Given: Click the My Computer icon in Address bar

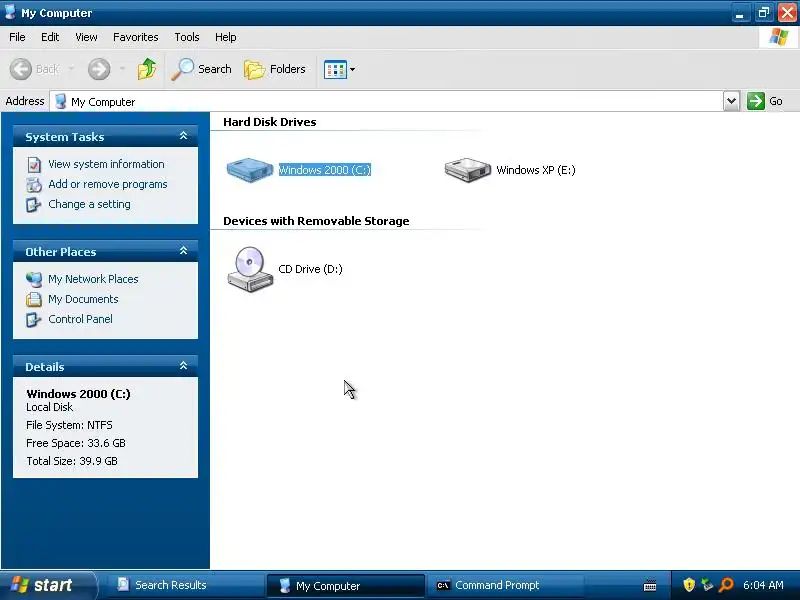Looking at the screenshot, I should coord(60,101).
